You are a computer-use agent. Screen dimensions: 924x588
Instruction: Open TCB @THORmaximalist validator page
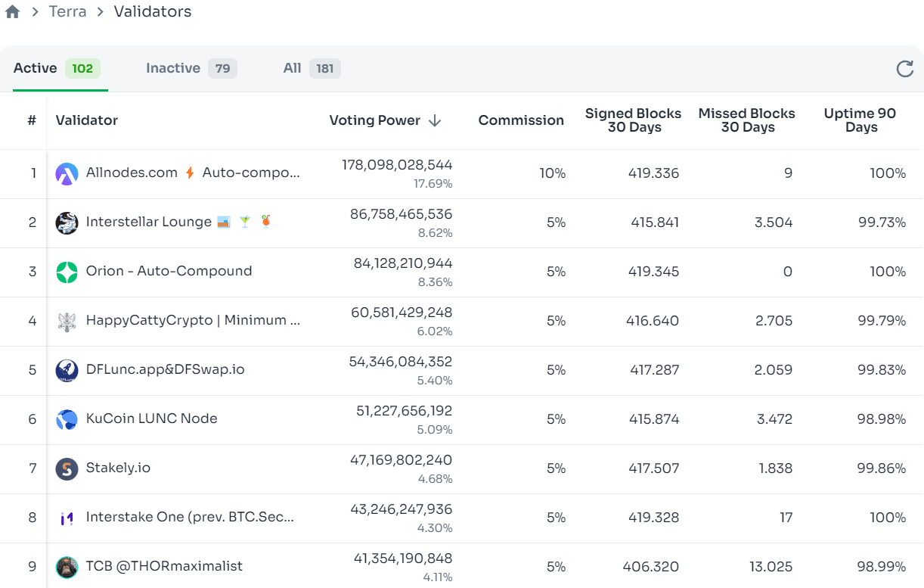tap(164, 566)
